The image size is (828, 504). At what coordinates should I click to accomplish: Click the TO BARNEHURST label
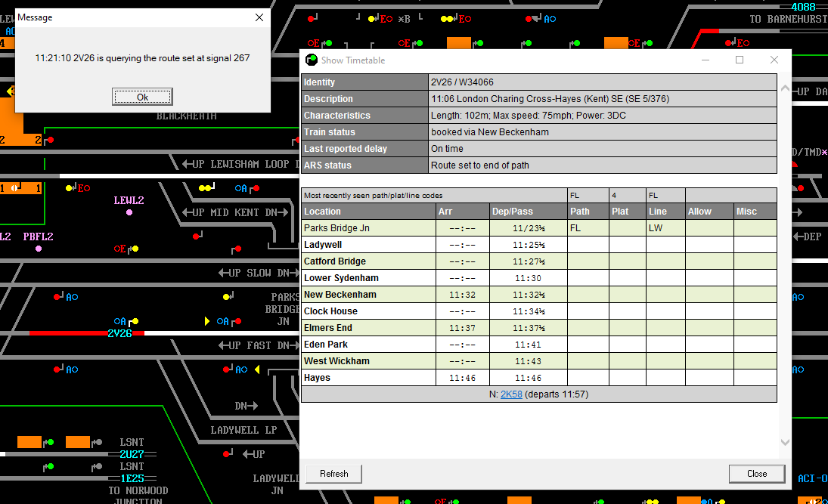tap(789, 19)
